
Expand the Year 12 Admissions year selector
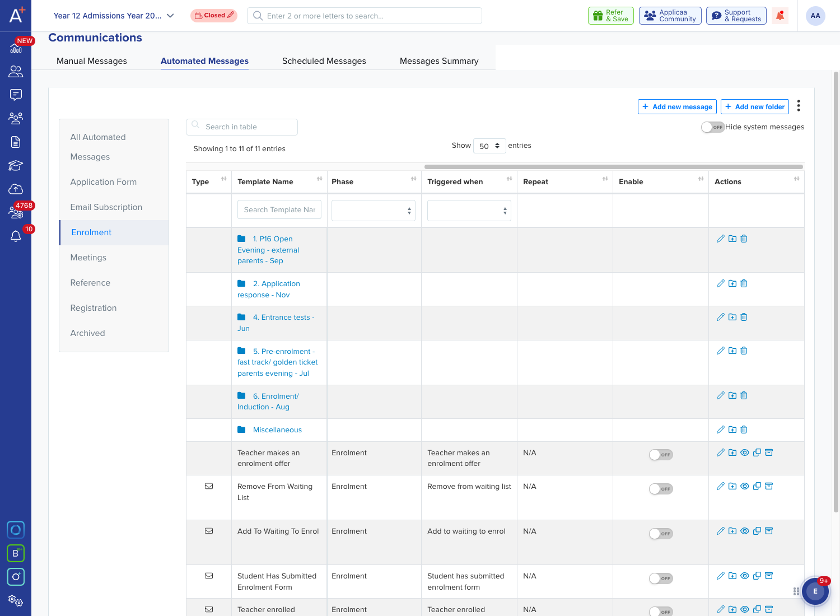coord(114,16)
